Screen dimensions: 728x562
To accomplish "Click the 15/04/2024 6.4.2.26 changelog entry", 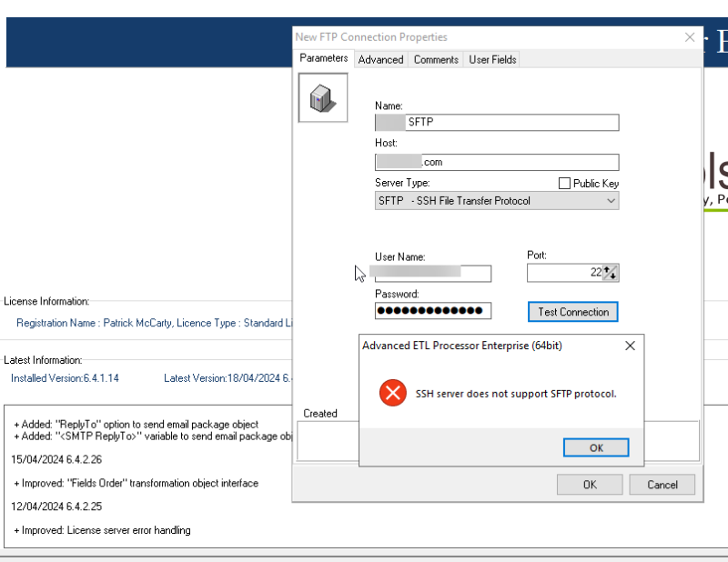I will pyautogui.click(x=56, y=459).
